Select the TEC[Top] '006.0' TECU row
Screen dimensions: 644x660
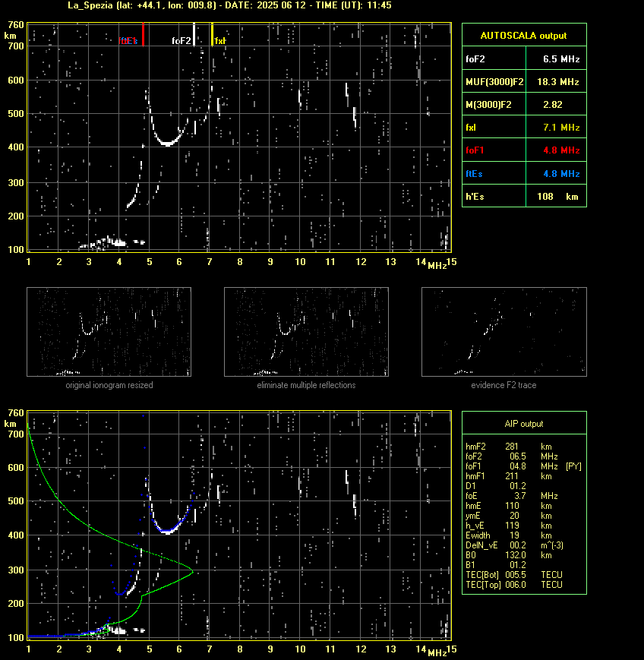click(x=514, y=585)
